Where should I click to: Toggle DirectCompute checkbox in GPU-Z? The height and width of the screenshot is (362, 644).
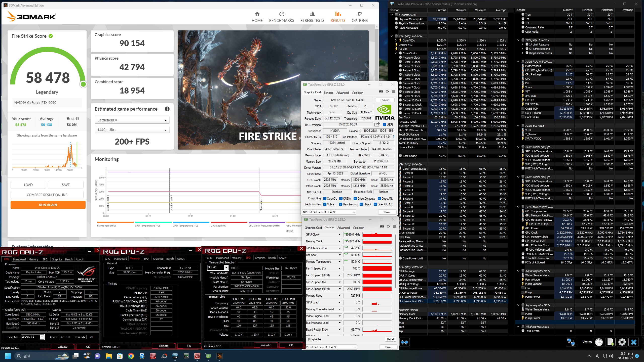[355, 199]
